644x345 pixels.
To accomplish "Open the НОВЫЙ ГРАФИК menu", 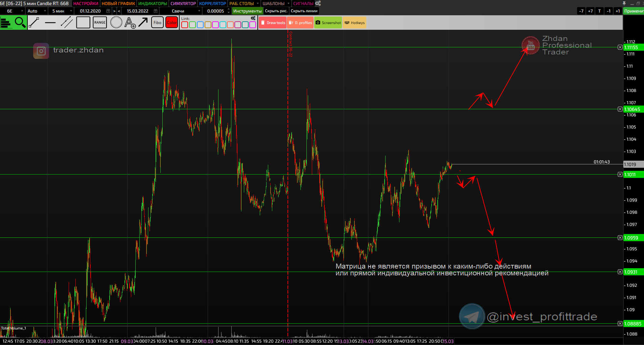I will 118,3.
